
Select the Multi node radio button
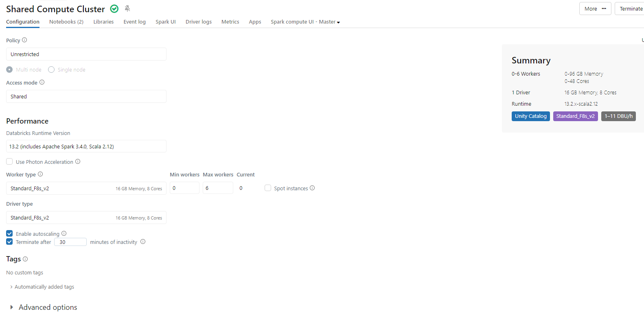point(9,70)
